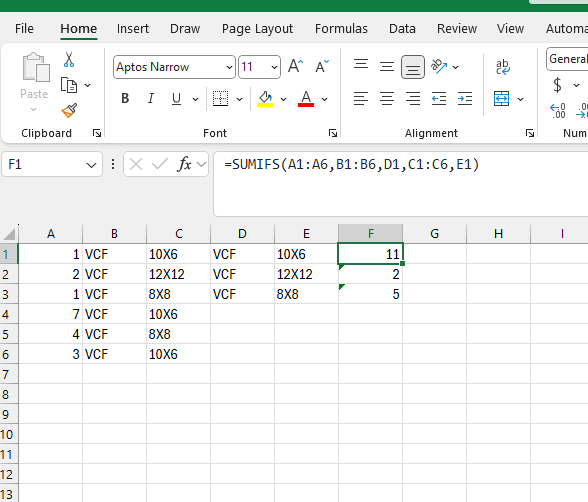
Task: Expand the font color options arrow
Action: pos(324,99)
